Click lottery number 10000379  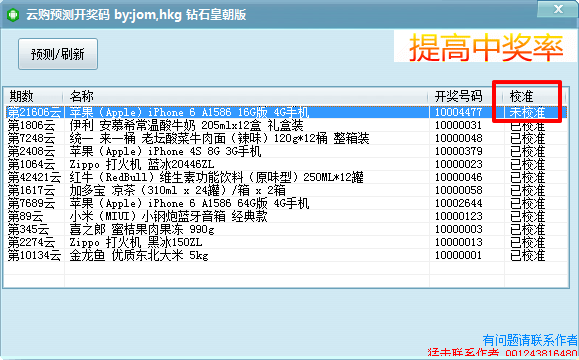tap(459, 151)
